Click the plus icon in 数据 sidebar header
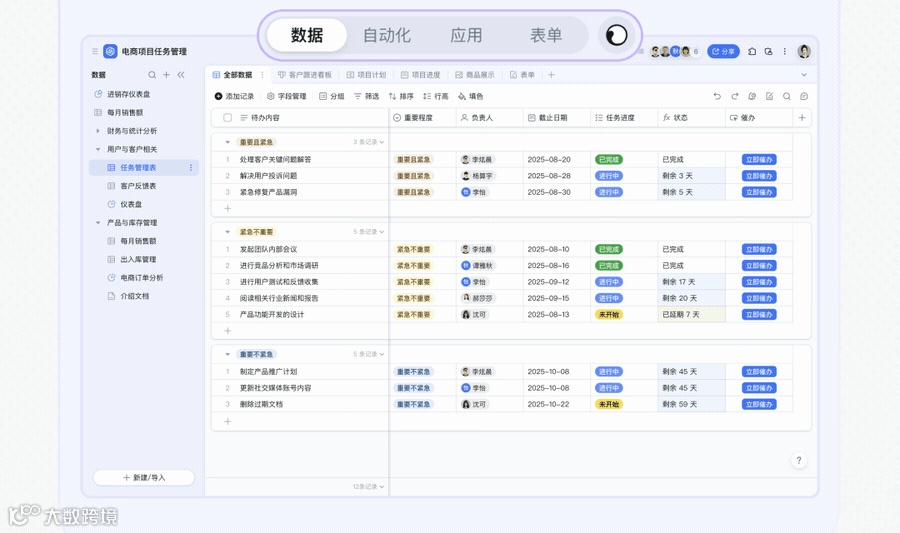900x533 pixels. 166,75
